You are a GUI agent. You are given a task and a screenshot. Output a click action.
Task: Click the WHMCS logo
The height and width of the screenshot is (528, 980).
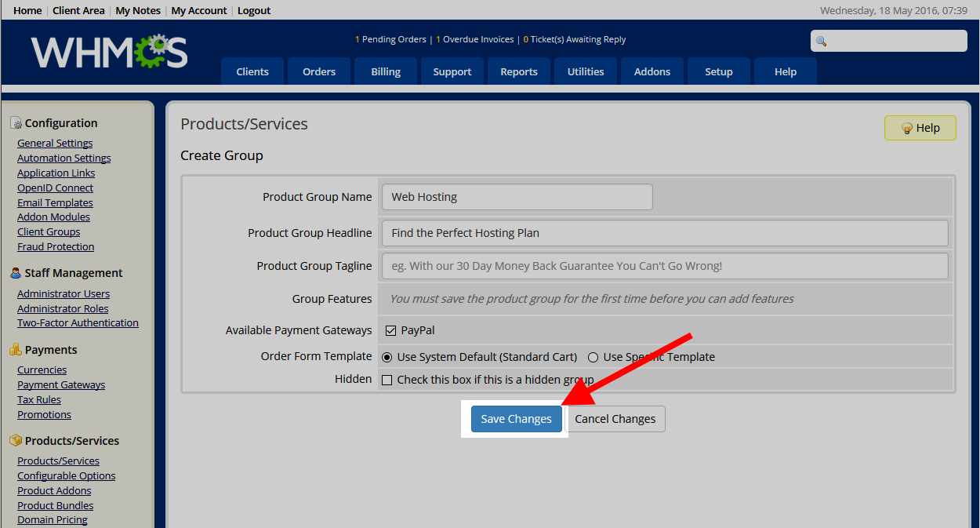coord(110,52)
